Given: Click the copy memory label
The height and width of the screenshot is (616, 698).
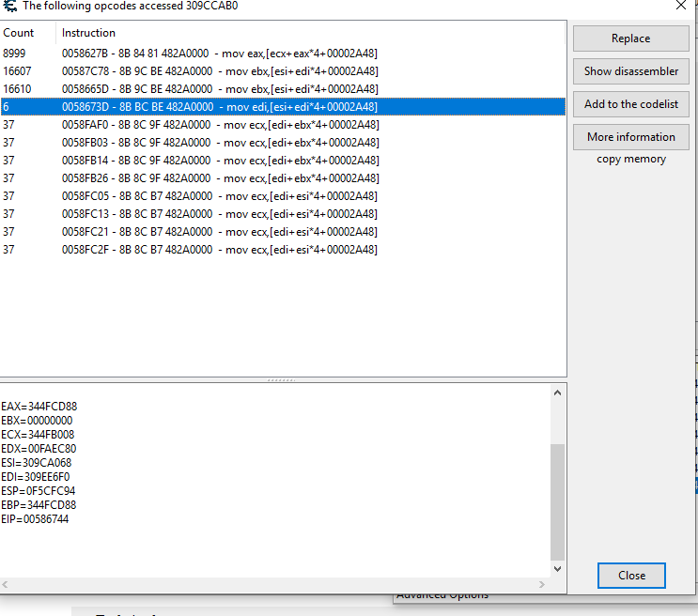Looking at the screenshot, I should coord(631,159).
